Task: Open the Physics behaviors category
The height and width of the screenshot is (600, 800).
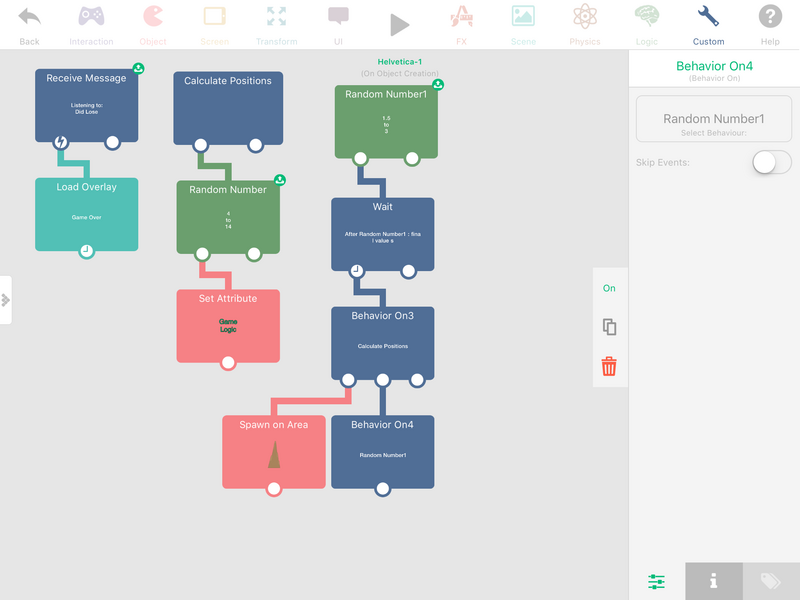Action: click(x=585, y=24)
